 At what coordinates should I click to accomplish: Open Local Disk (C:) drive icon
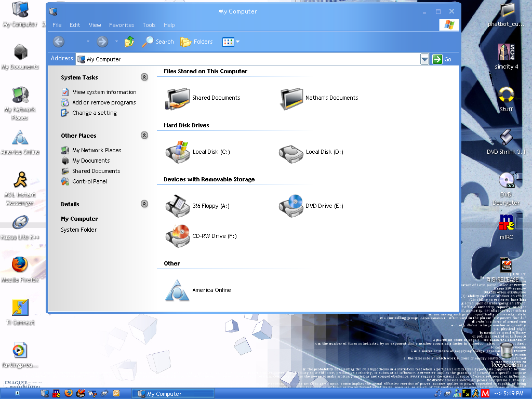pos(178,151)
